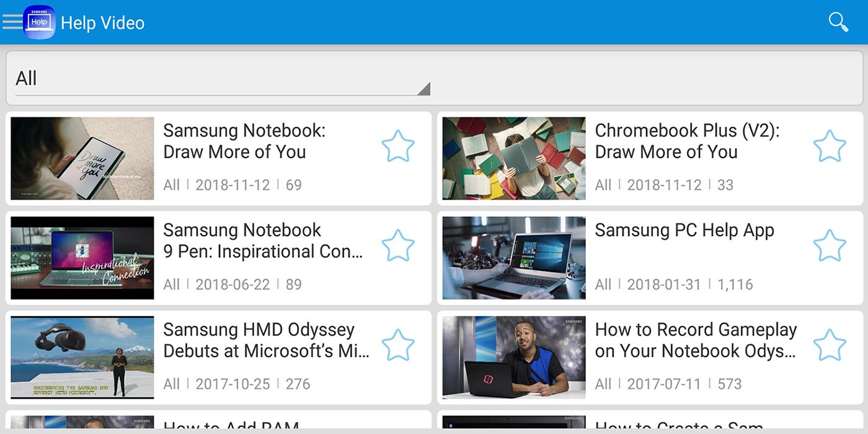
Task: Star the Notebook 9 Pen Inspirational video
Action: tap(397, 246)
